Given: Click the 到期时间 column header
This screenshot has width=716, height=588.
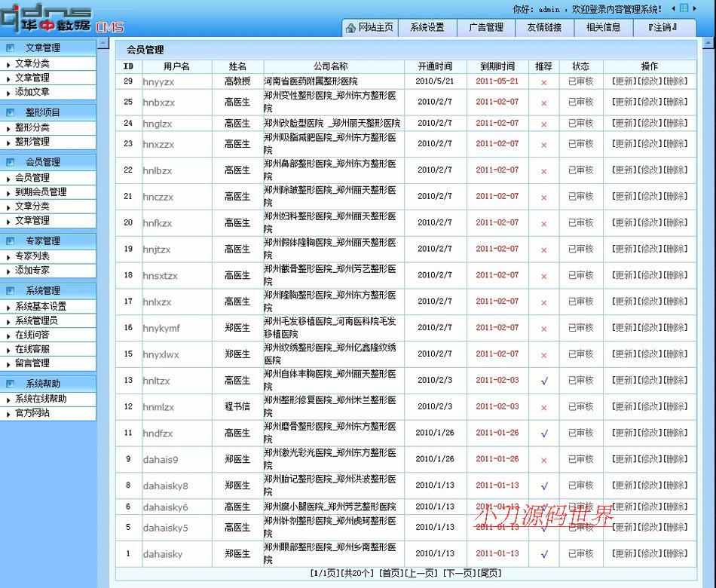Looking at the screenshot, I should pos(497,66).
